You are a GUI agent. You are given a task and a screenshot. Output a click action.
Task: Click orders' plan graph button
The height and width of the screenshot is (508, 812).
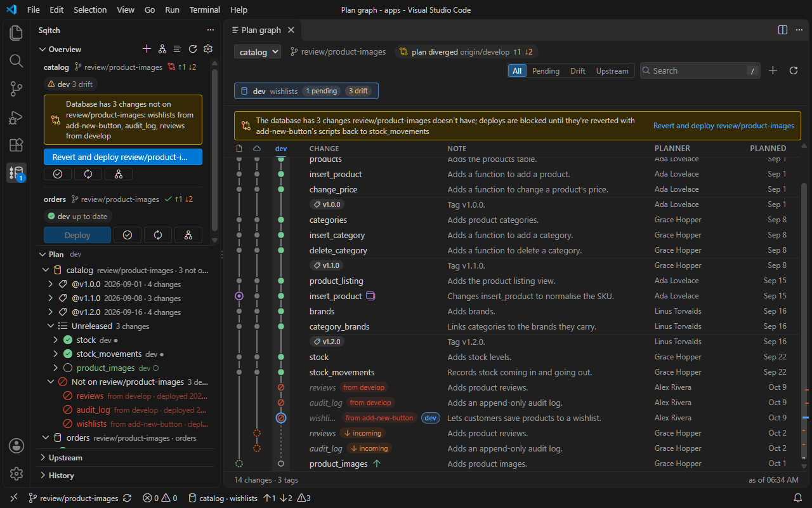pos(188,235)
